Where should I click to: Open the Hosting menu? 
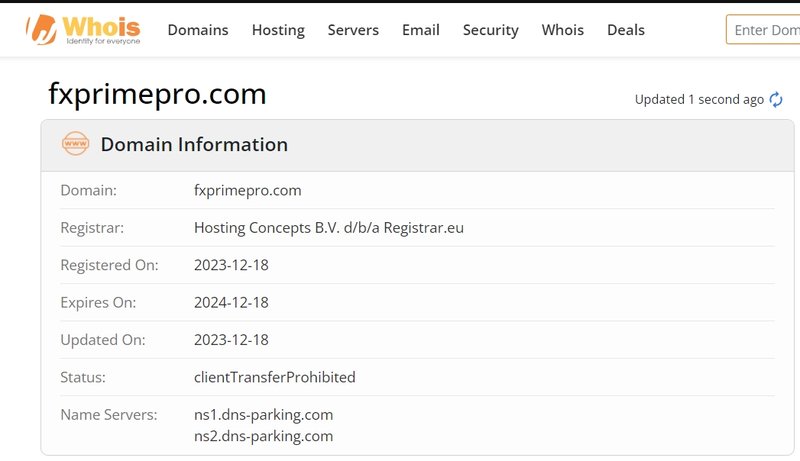279,30
